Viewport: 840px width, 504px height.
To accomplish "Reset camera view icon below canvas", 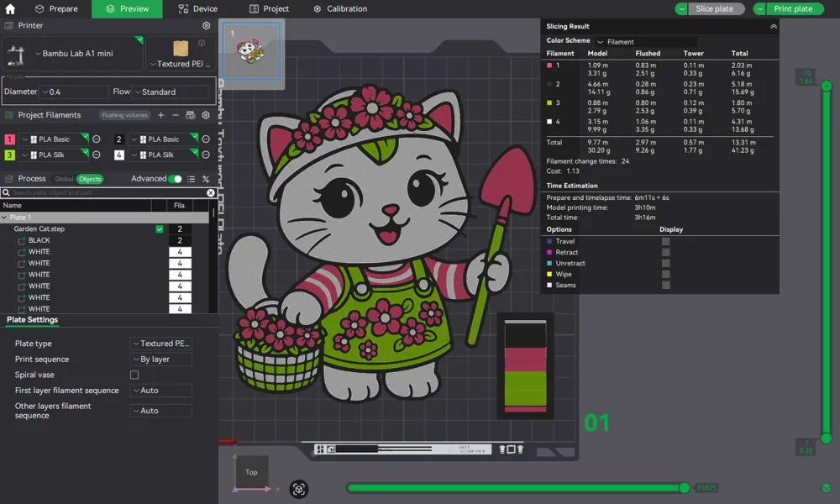I will (x=299, y=489).
